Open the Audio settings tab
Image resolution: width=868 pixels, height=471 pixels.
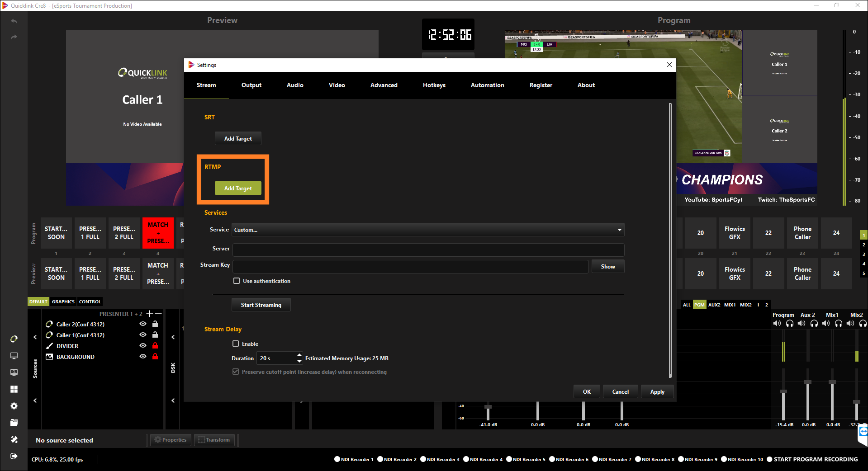click(295, 85)
